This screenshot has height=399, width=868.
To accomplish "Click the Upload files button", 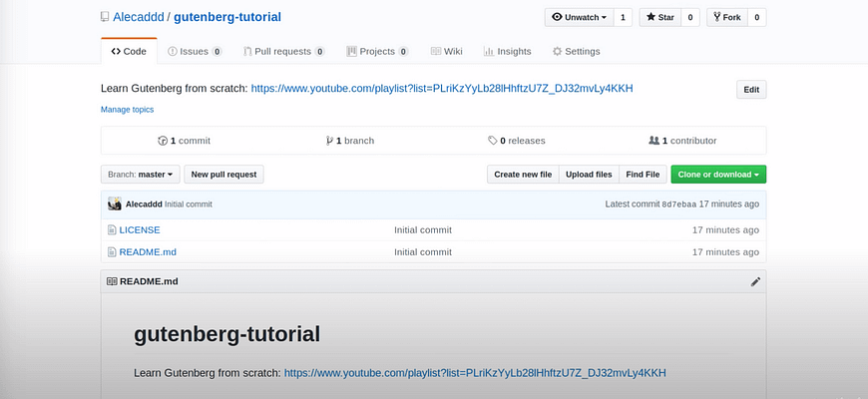I will click(x=589, y=175).
